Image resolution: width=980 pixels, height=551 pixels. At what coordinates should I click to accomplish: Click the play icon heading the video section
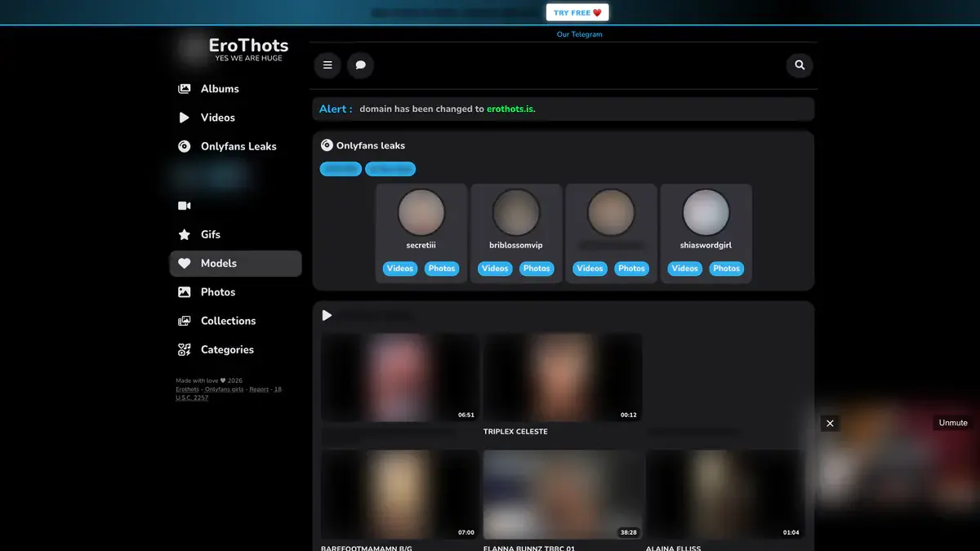[327, 315]
